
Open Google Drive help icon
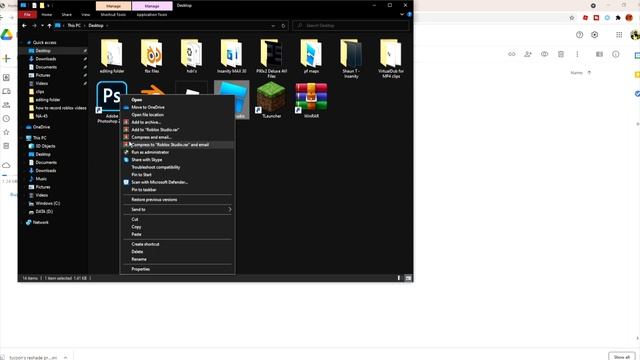pyautogui.click(x=579, y=35)
